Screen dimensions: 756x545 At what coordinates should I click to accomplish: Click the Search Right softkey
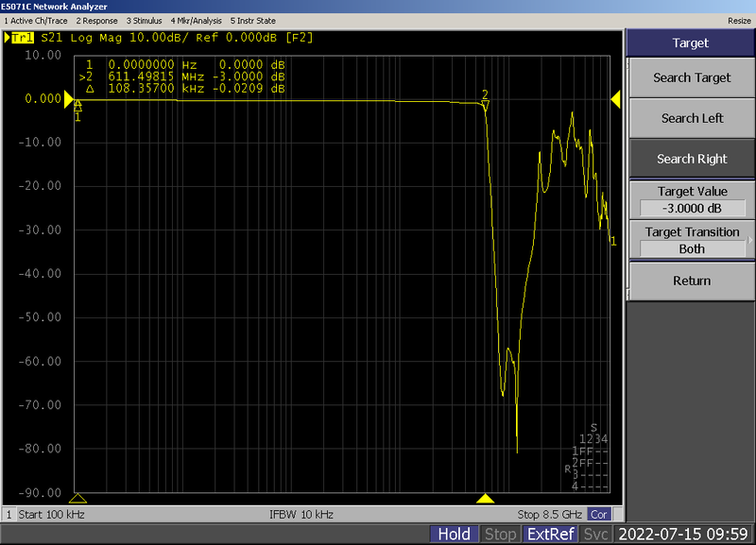point(692,159)
